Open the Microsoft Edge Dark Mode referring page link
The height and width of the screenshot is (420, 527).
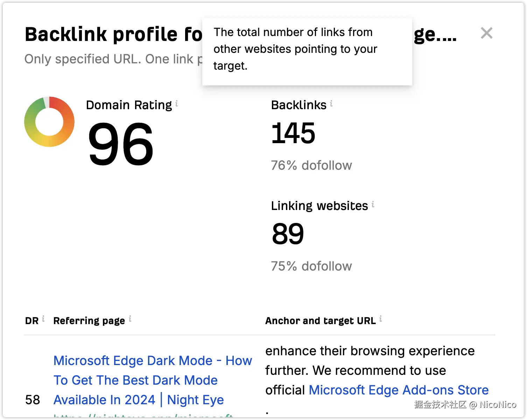[x=153, y=380]
